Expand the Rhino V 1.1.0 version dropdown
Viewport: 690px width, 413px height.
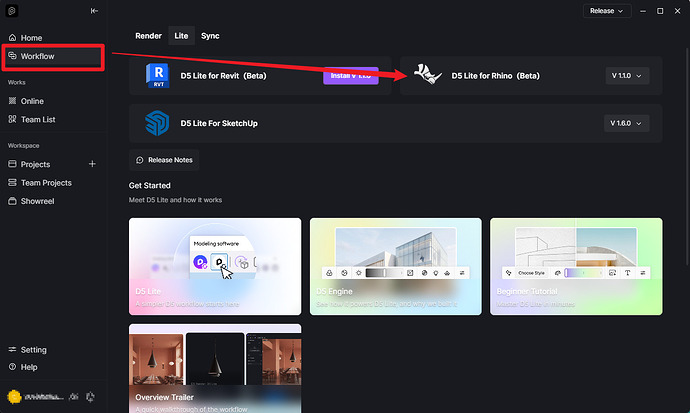(x=627, y=76)
